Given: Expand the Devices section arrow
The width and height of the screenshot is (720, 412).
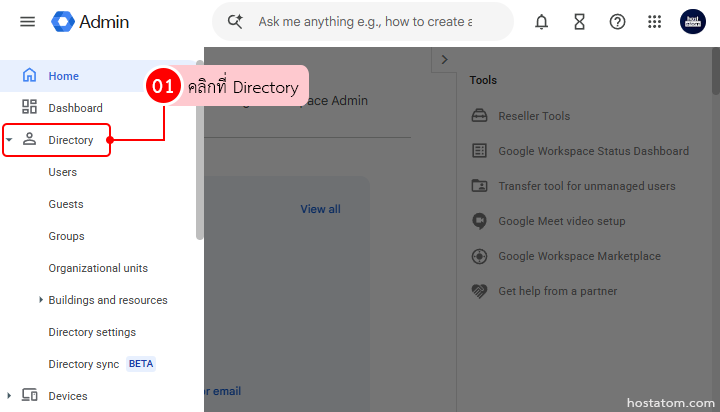Looking at the screenshot, I should click(9, 395).
